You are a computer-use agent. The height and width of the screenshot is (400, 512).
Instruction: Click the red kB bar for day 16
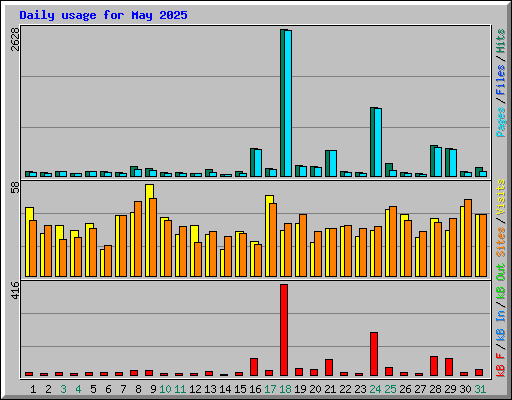click(x=254, y=367)
